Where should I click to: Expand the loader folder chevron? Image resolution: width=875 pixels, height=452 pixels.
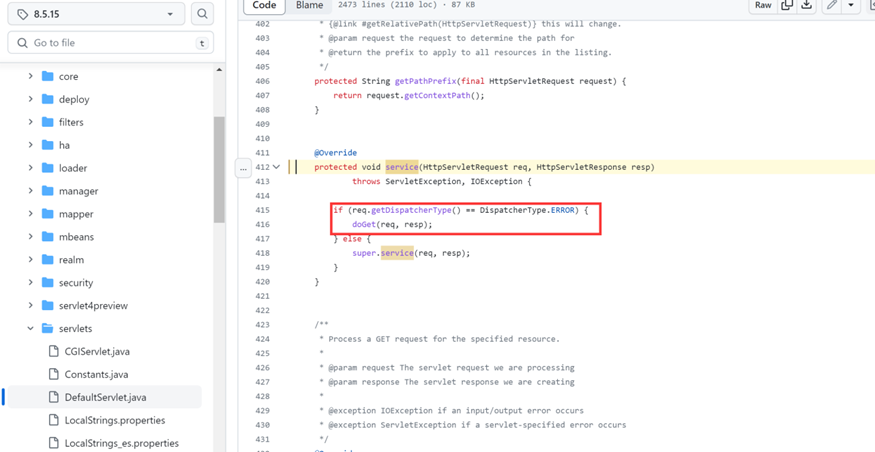point(31,168)
